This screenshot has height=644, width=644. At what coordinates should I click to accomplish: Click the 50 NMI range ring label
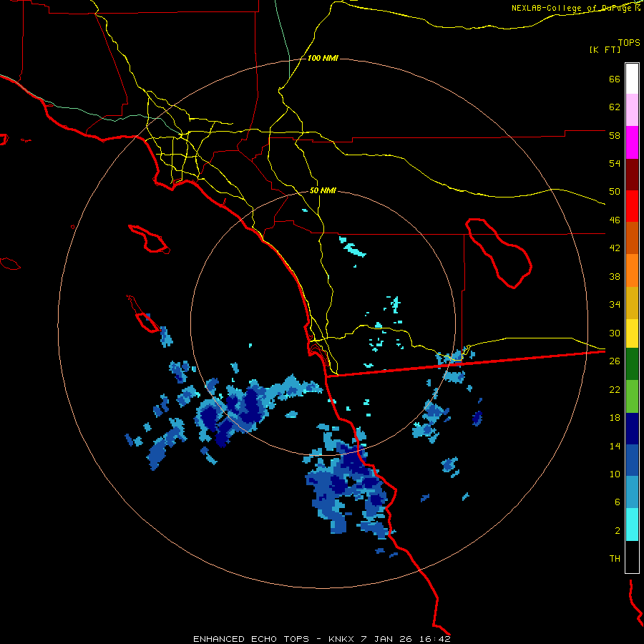(323, 190)
